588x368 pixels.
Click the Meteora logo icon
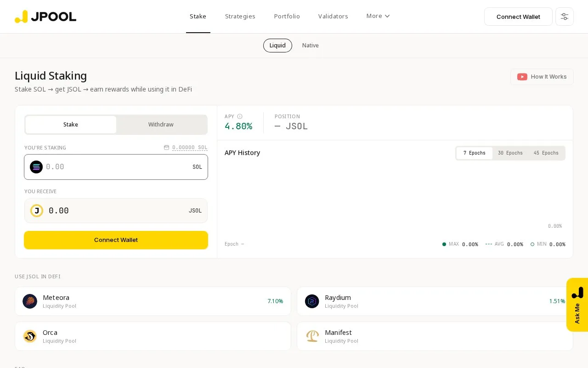coord(30,301)
